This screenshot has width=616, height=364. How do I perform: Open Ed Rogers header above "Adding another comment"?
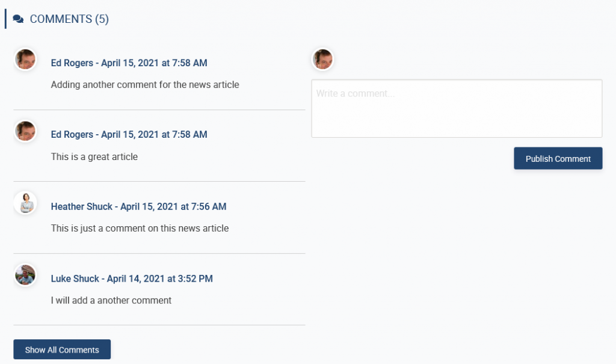point(129,63)
